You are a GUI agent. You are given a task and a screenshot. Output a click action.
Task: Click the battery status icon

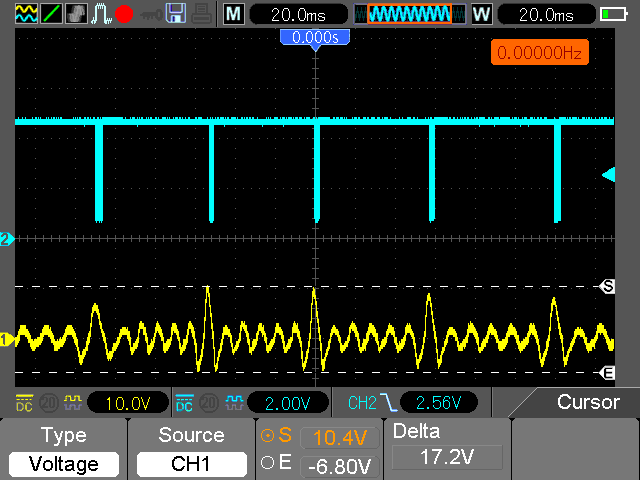613,15
